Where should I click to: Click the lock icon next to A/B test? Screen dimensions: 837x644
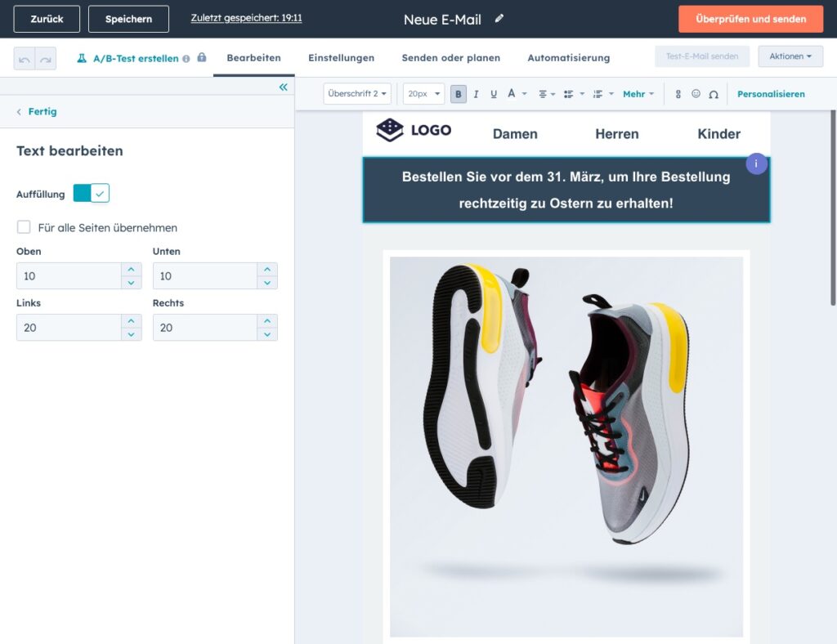(x=202, y=57)
